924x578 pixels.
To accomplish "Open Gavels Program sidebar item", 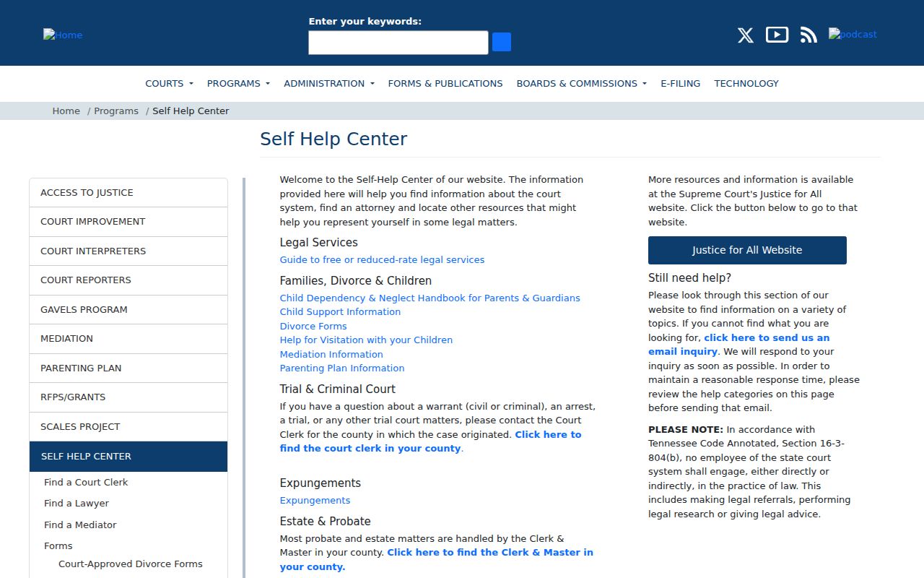I will (128, 310).
